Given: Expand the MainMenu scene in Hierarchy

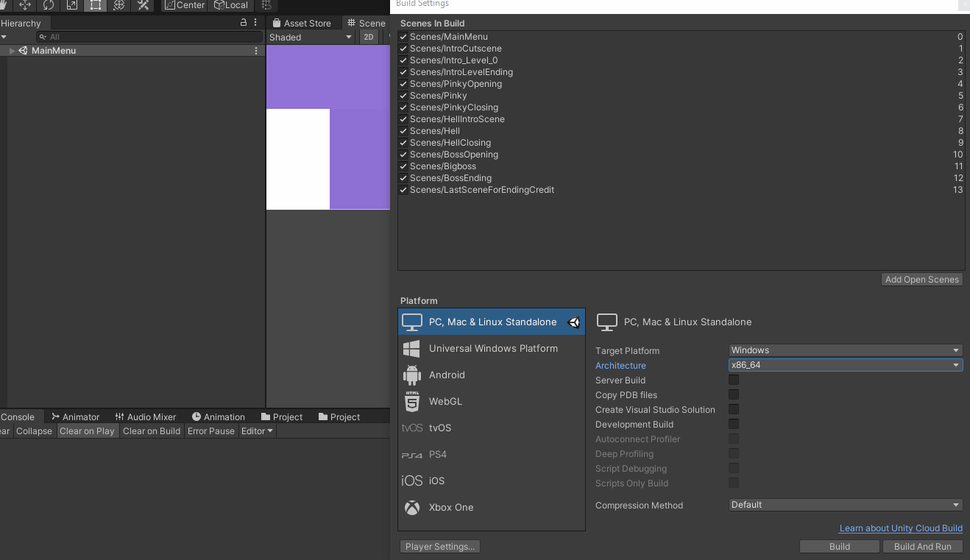Looking at the screenshot, I should point(12,51).
